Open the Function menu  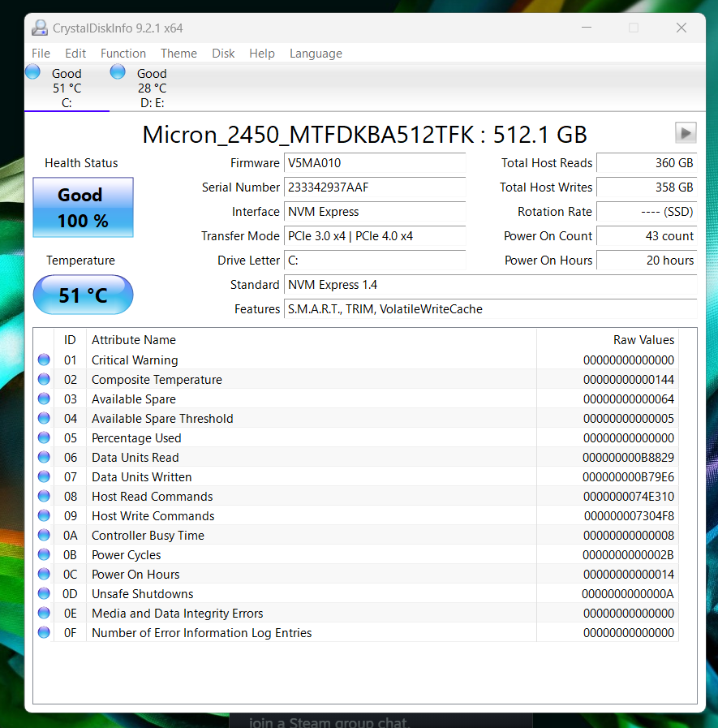123,54
